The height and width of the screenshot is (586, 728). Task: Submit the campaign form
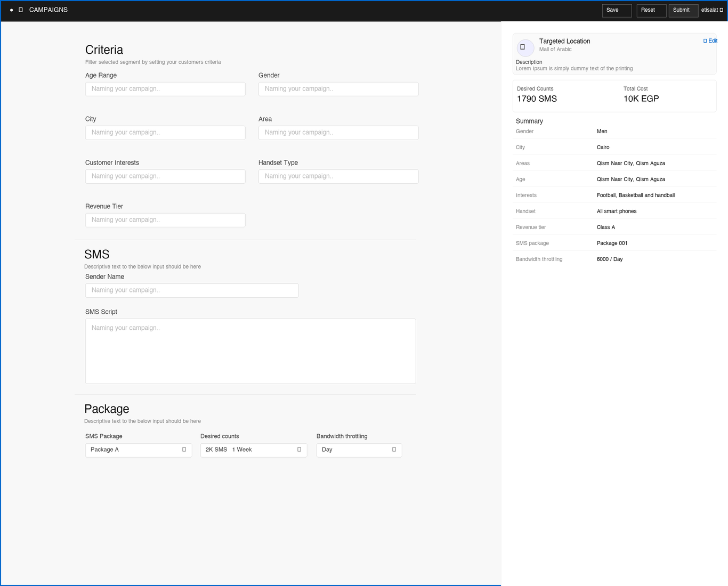(683, 10)
